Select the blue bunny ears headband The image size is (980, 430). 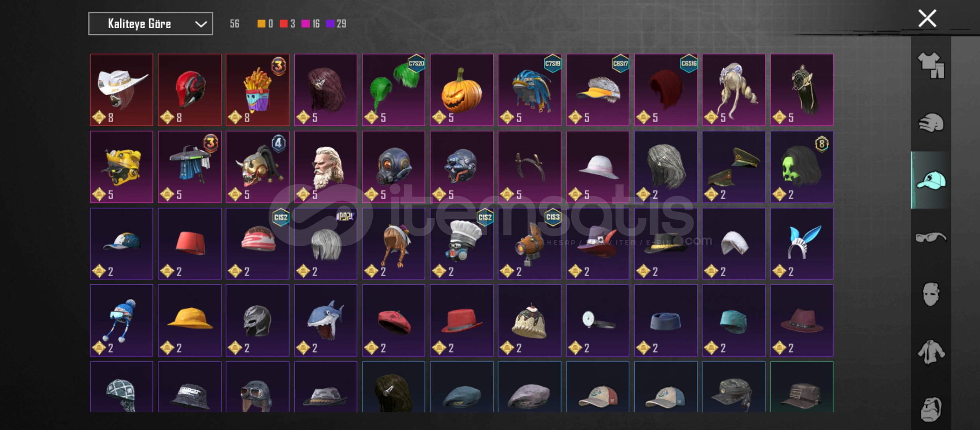click(x=802, y=244)
